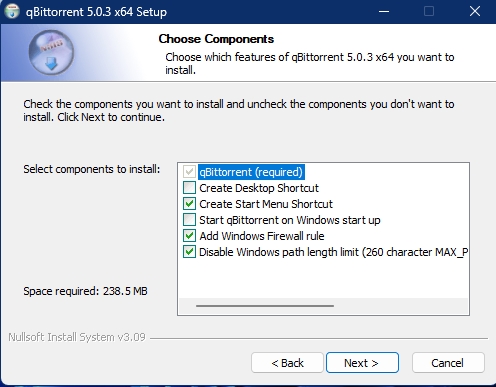
Task: Minimize the setup window
Action: [x=384, y=12]
